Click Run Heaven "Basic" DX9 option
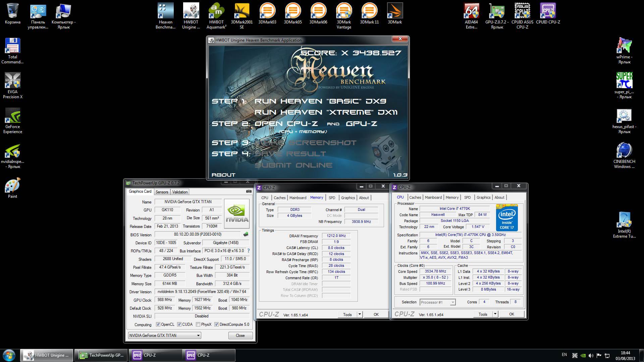The width and height of the screenshot is (644, 362). click(320, 101)
